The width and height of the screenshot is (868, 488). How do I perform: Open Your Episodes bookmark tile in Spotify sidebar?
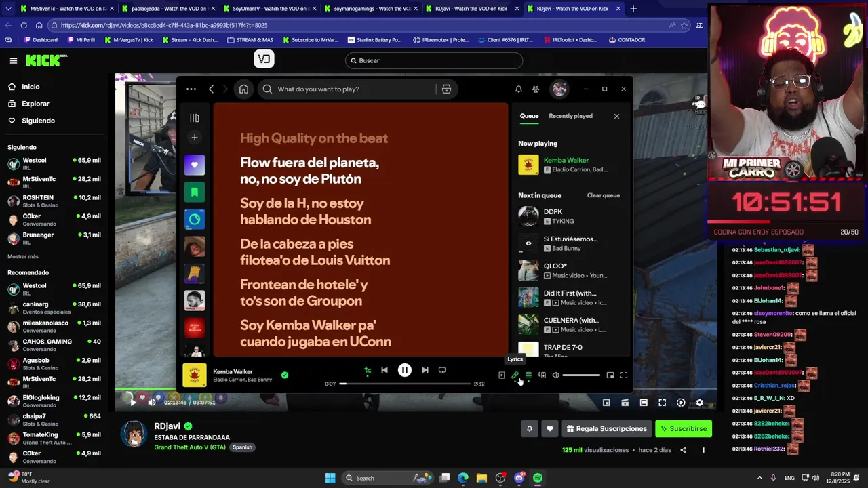pos(195,192)
